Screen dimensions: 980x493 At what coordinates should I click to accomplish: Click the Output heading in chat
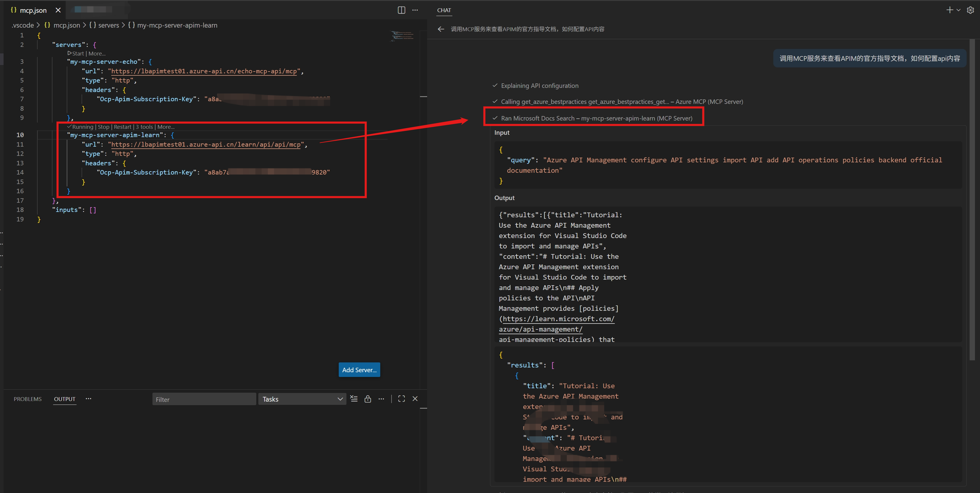[x=504, y=198]
